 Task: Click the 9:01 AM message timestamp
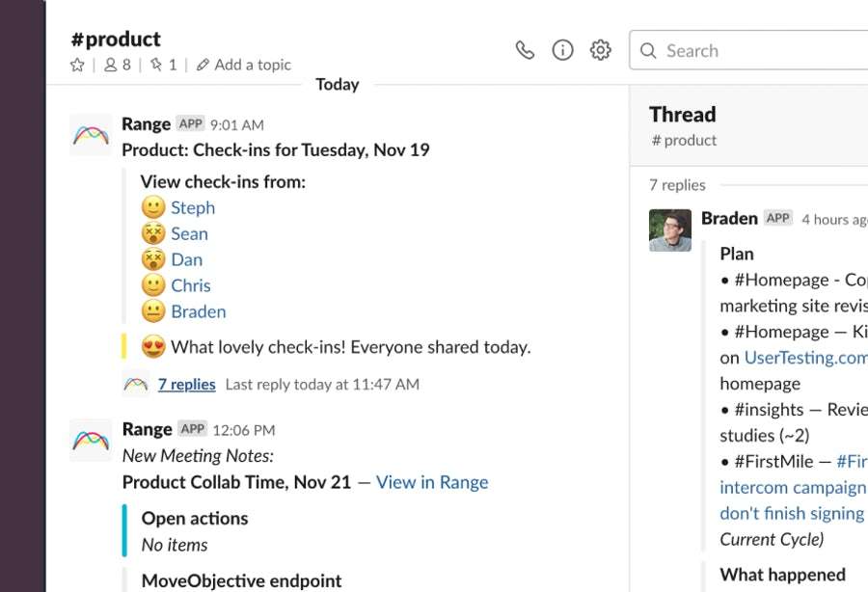point(237,125)
